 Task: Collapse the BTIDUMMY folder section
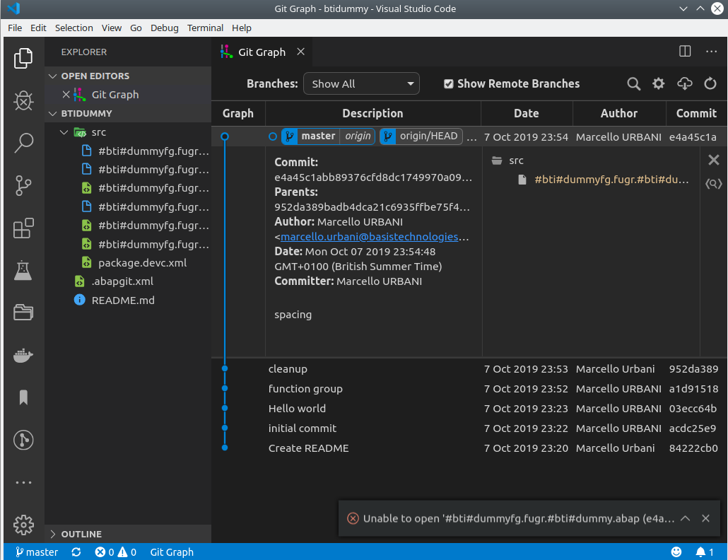128,113
